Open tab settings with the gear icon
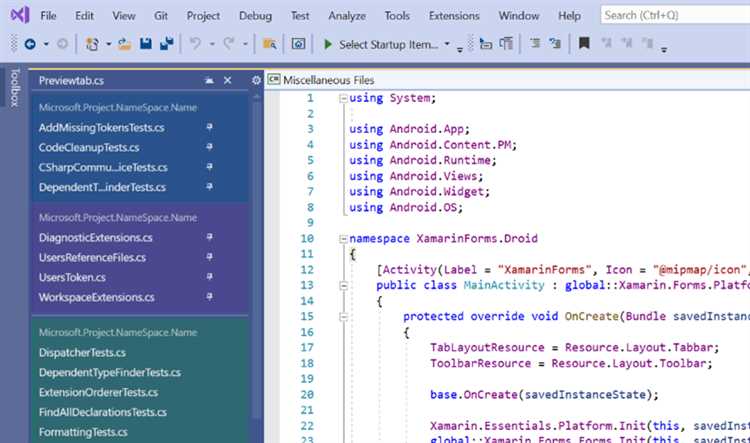The image size is (750, 443). [x=256, y=80]
